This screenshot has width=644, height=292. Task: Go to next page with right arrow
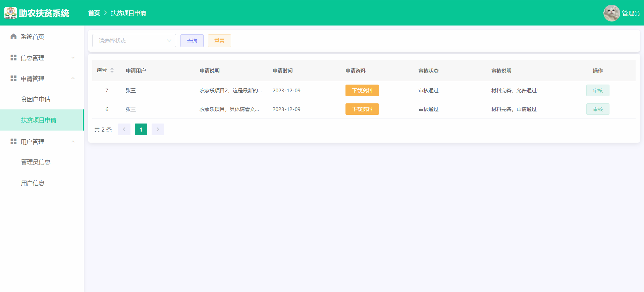coord(158,130)
